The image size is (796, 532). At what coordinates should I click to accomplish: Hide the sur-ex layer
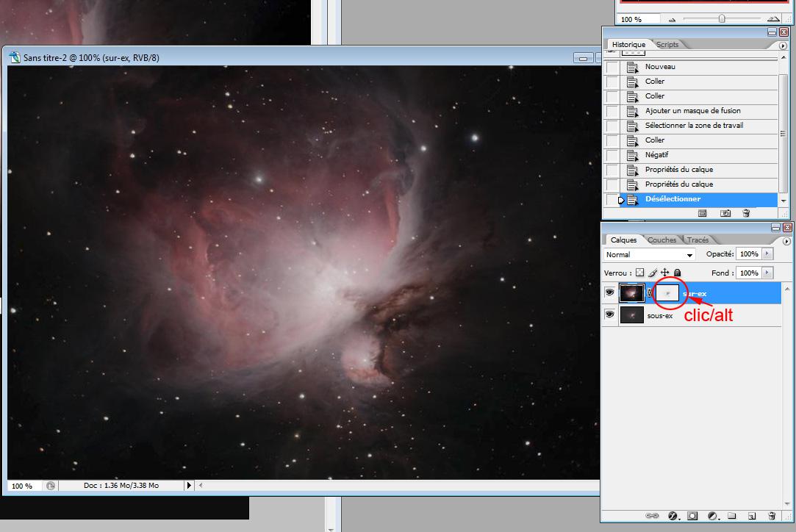[x=609, y=293]
